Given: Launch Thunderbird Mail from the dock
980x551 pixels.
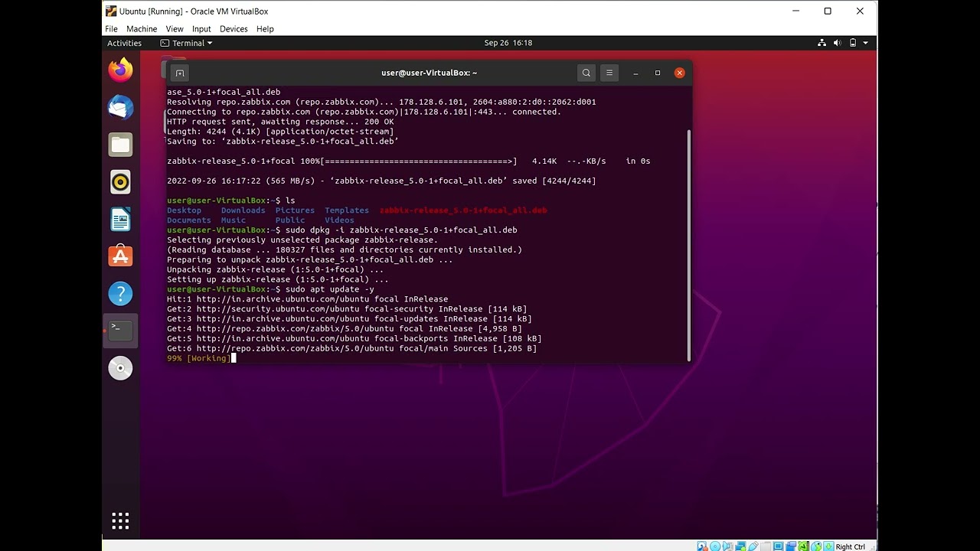Looking at the screenshot, I should pyautogui.click(x=120, y=108).
